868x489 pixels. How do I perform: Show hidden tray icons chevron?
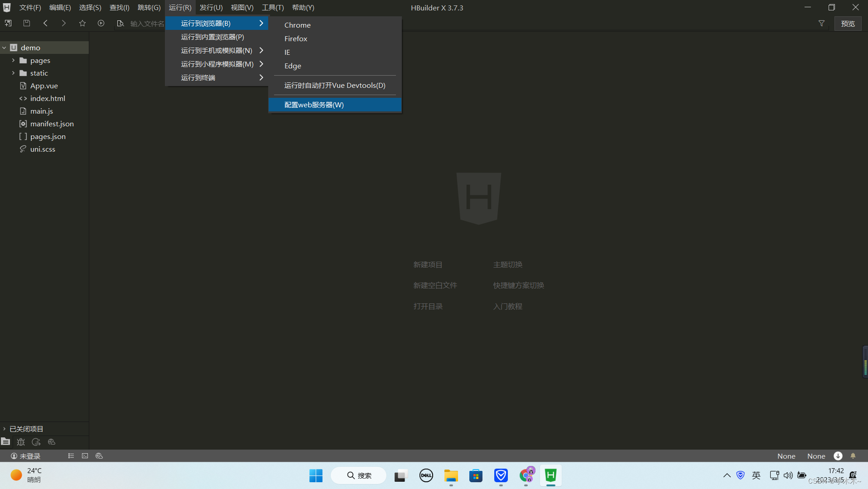pos(727,475)
